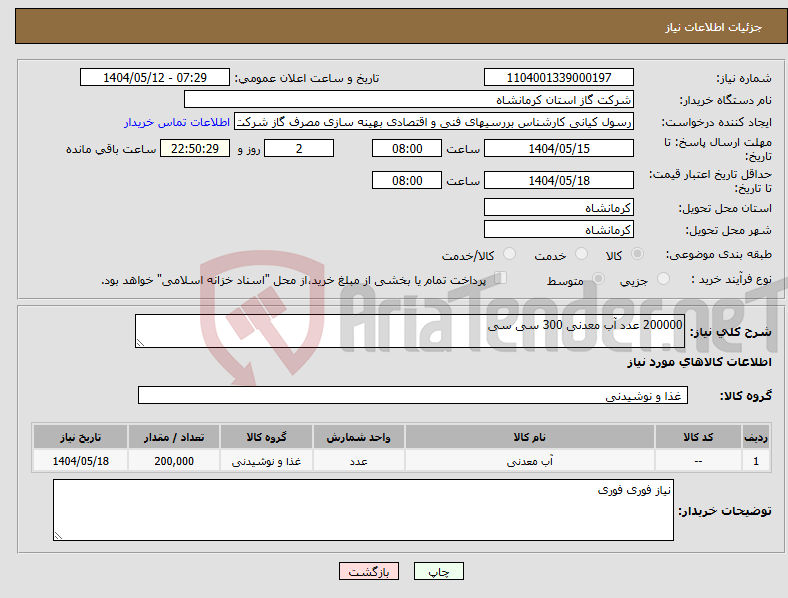Click the buyer notes textarea نیاز فوری فوری
The height and width of the screenshot is (598, 788).
point(363,510)
